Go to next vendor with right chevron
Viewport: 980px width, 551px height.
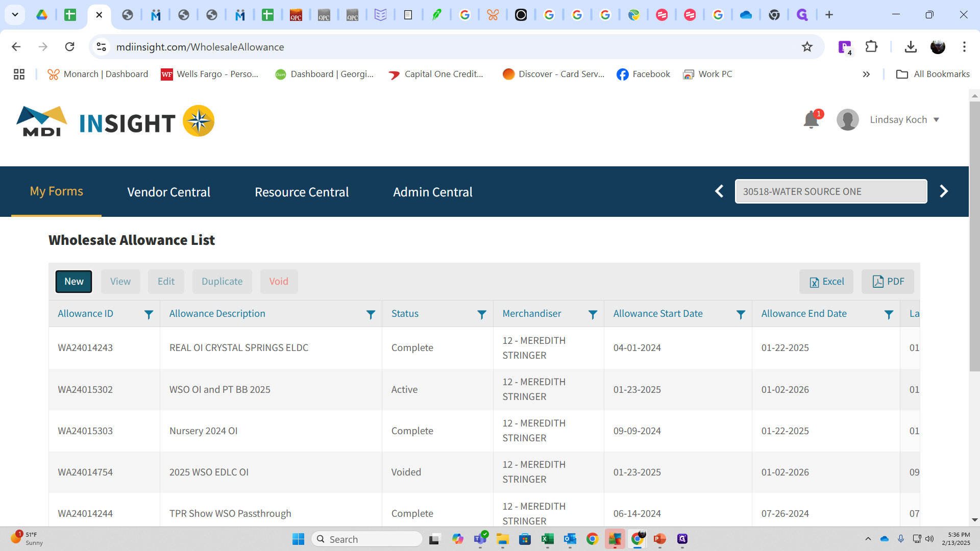[944, 191]
